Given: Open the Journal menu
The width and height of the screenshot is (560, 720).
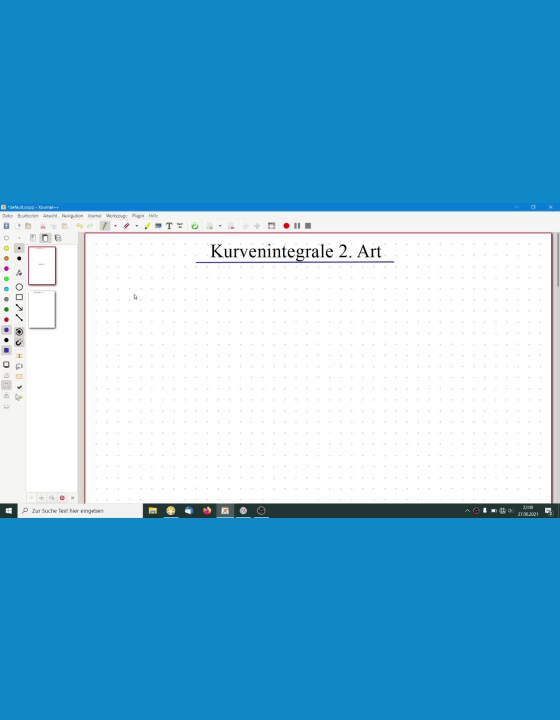Looking at the screenshot, I should [95, 215].
